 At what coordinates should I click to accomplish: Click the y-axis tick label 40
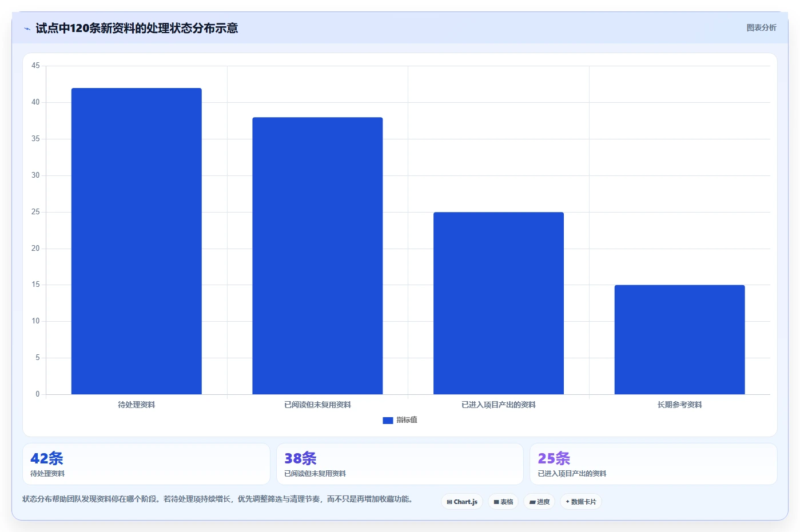click(35, 102)
